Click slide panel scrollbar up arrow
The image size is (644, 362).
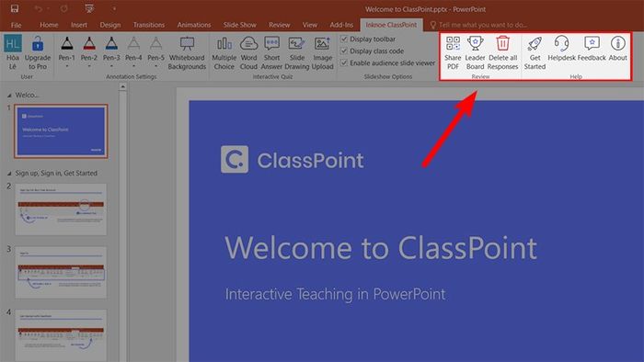coord(122,87)
